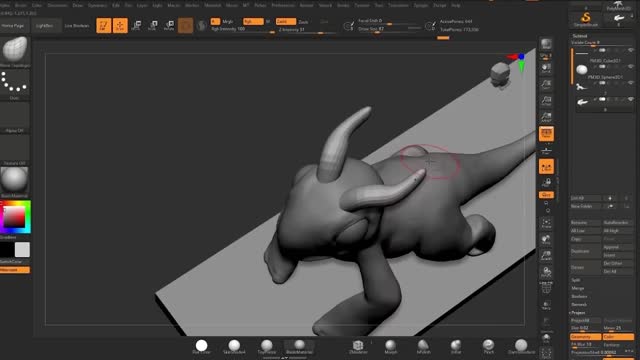The height and width of the screenshot is (360, 640).
Task: Click the Duplicate subtool button
Action: (585, 251)
